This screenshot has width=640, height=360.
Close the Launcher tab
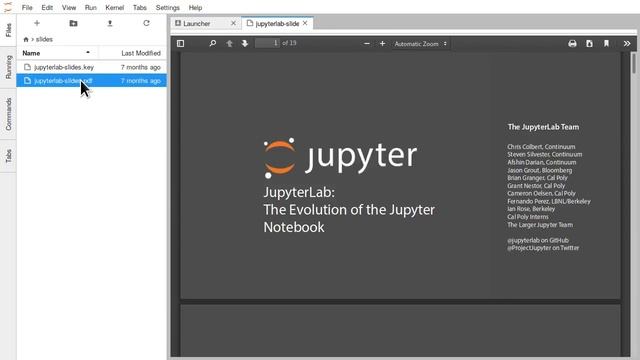(233, 23)
